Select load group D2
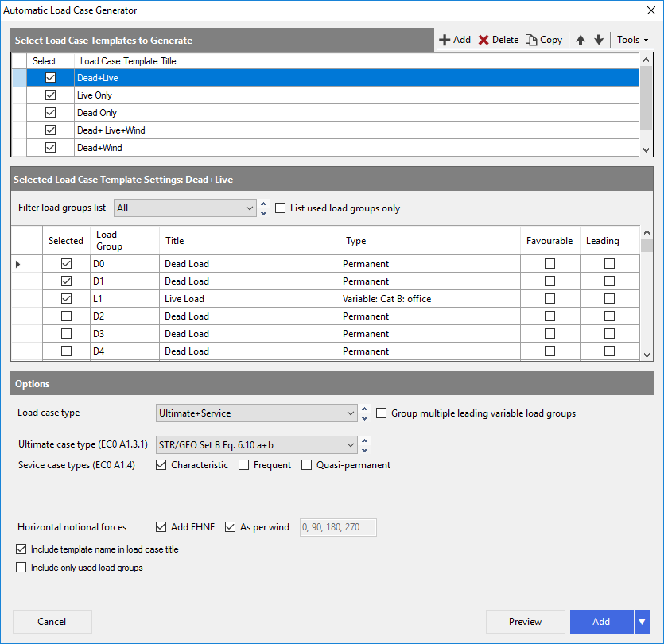The image size is (664, 644). tap(66, 316)
